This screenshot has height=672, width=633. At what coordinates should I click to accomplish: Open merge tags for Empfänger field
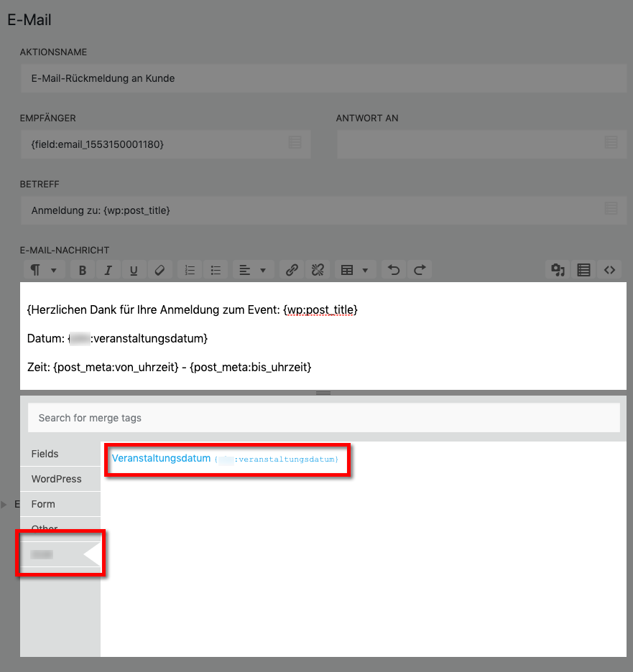(295, 142)
